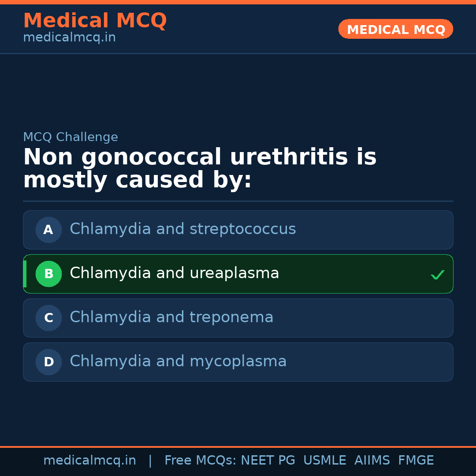Click the 'Free MCQs:' footer label
The image size is (476, 476).
pos(201,461)
